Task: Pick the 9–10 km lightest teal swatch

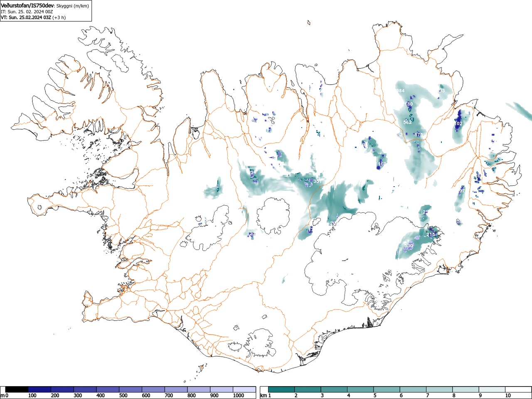Action: 493,389
